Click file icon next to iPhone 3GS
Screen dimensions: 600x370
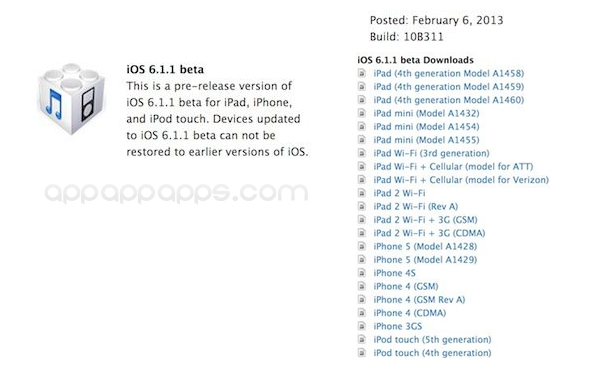point(362,326)
